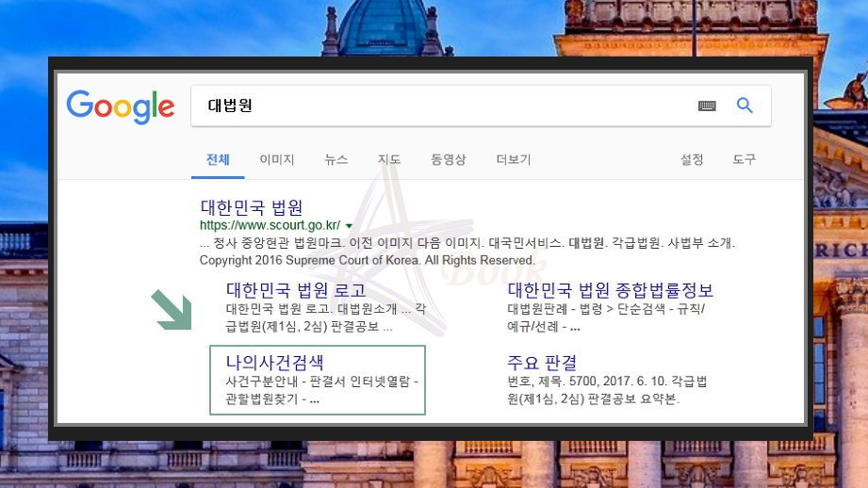
Task: Switch to the 뉴스 tab
Action: pyautogui.click(x=336, y=160)
